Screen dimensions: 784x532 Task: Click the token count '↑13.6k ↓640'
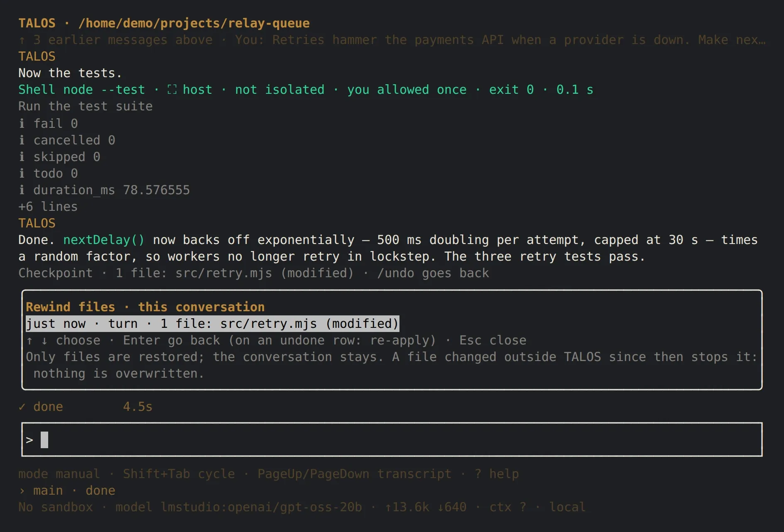tap(426, 507)
